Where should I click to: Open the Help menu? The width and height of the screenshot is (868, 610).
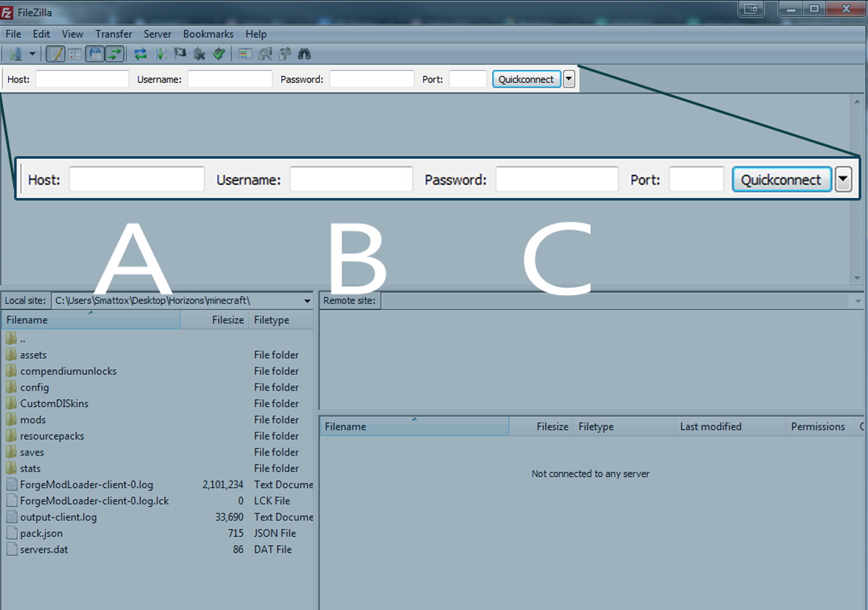[256, 34]
